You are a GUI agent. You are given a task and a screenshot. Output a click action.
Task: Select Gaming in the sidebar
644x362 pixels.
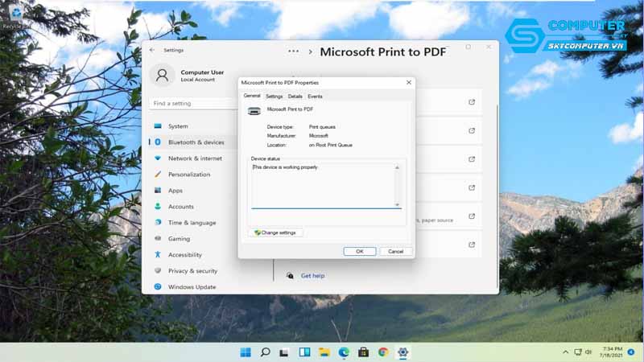tap(179, 239)
